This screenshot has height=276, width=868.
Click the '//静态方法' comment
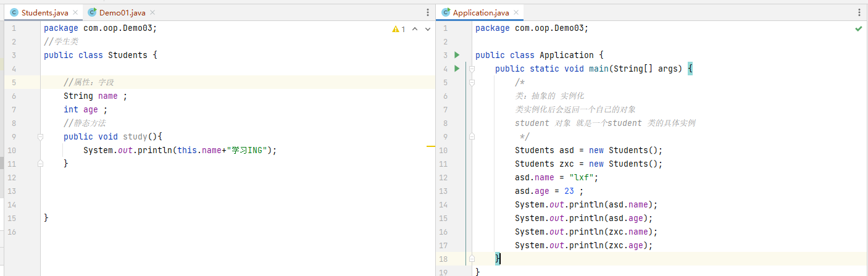pos(85,123)
